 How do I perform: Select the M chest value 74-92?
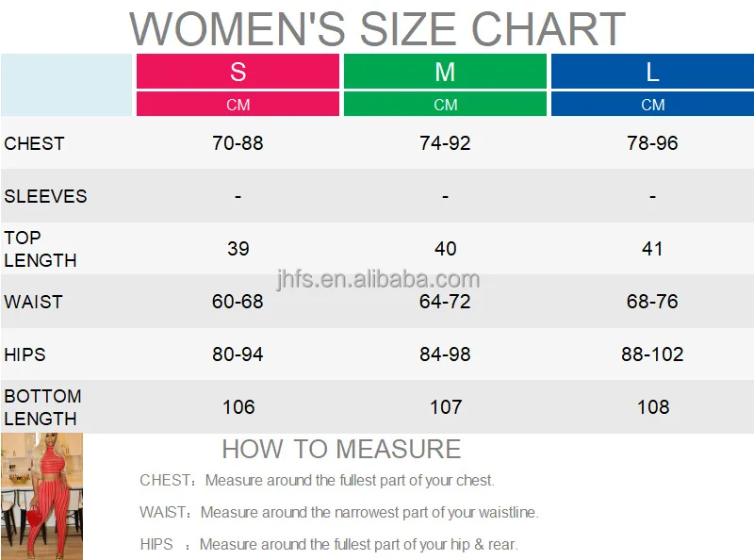click(x=445, y=143)
